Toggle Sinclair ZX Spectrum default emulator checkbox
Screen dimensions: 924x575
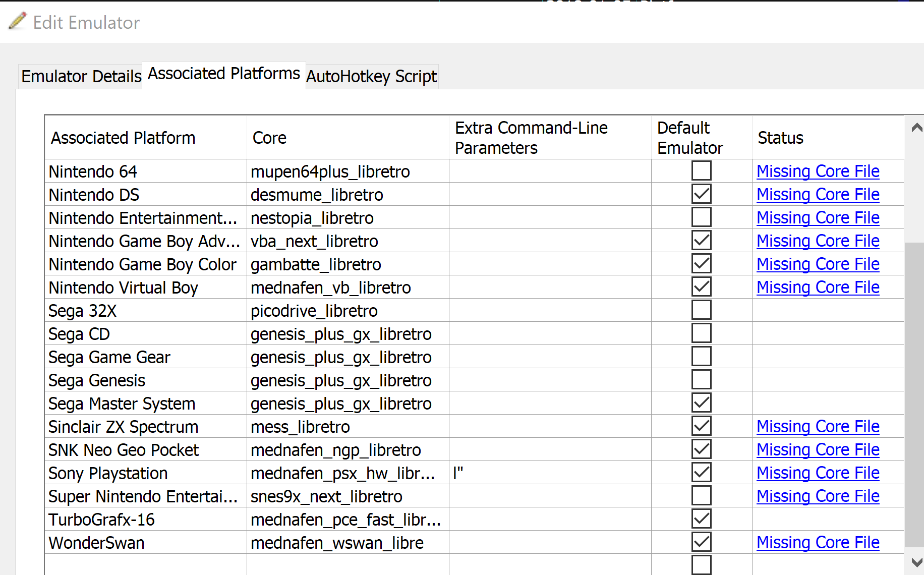pyautogui.click(x=701, y=426)
